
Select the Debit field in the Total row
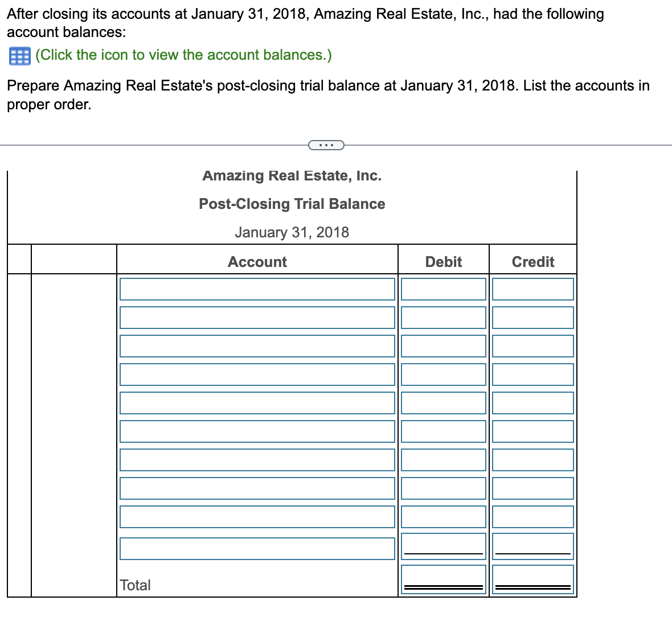(x=443, y=578)
